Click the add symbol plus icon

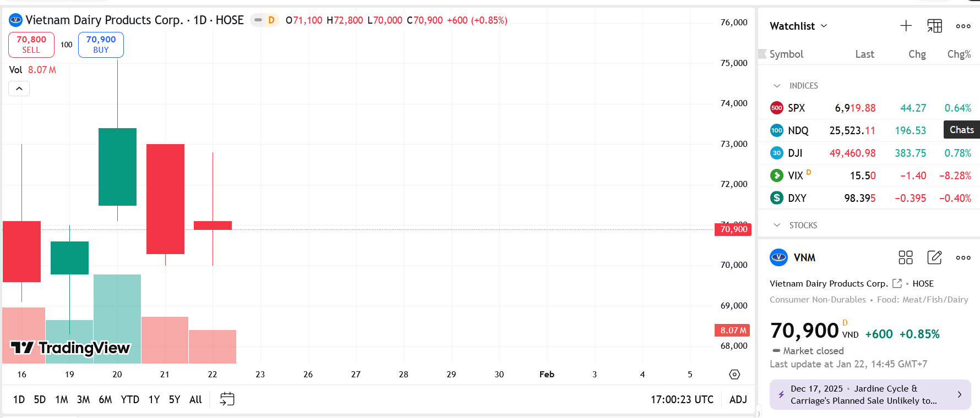tap(906, 26)
